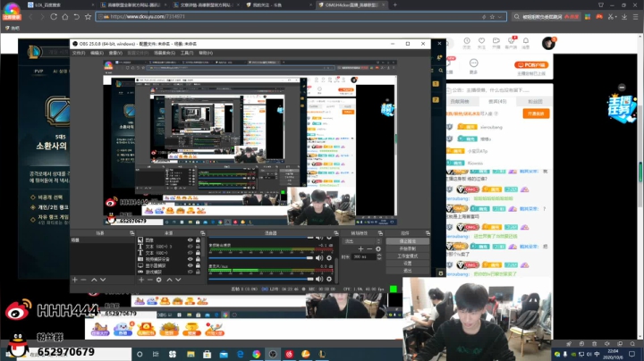644x361 pixels.
Task: Toggle lock on 视频捕获设备 source
Action: 198,259
